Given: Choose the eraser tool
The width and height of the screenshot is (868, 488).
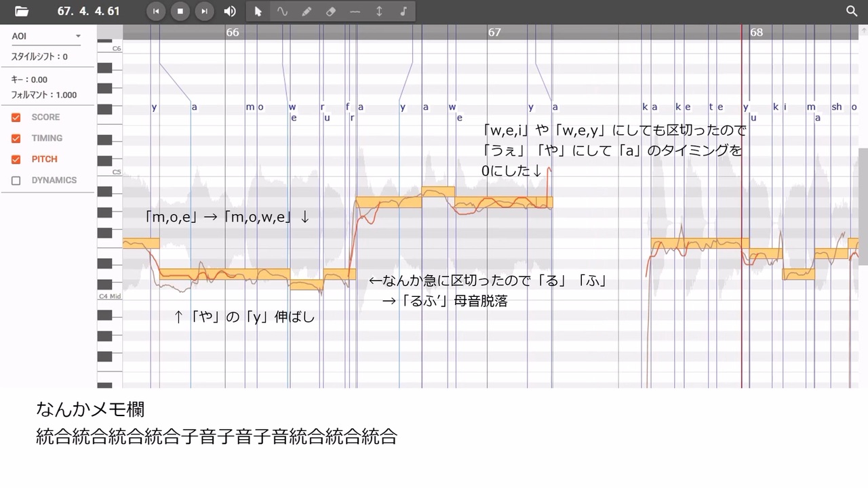Looking at the screenshot, I should coord(331,11).
